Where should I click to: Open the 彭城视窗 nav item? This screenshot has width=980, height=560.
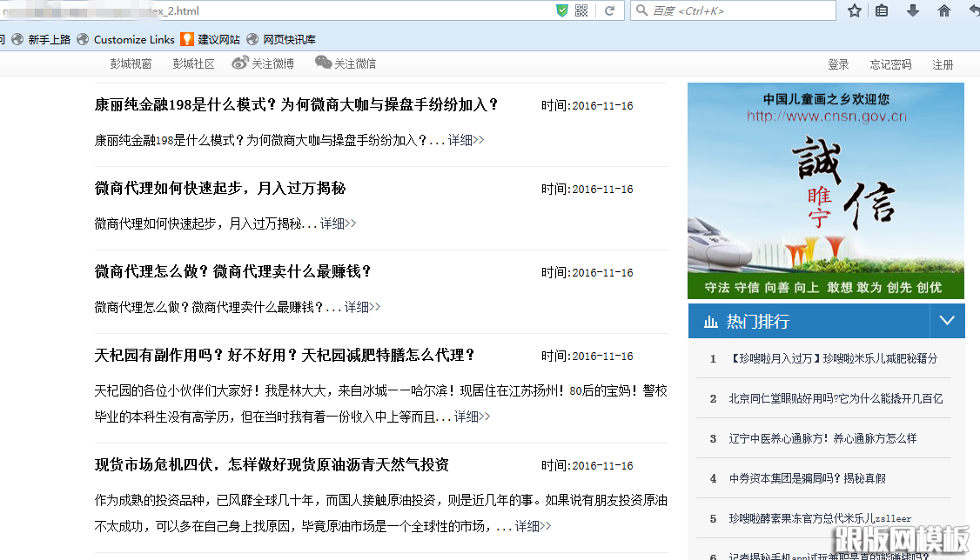pyautogui.click(x=131, y=63)
